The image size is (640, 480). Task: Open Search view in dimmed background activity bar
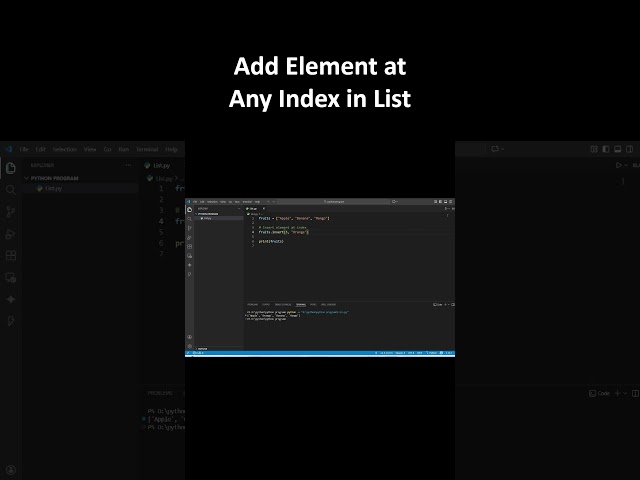point(11,190)
